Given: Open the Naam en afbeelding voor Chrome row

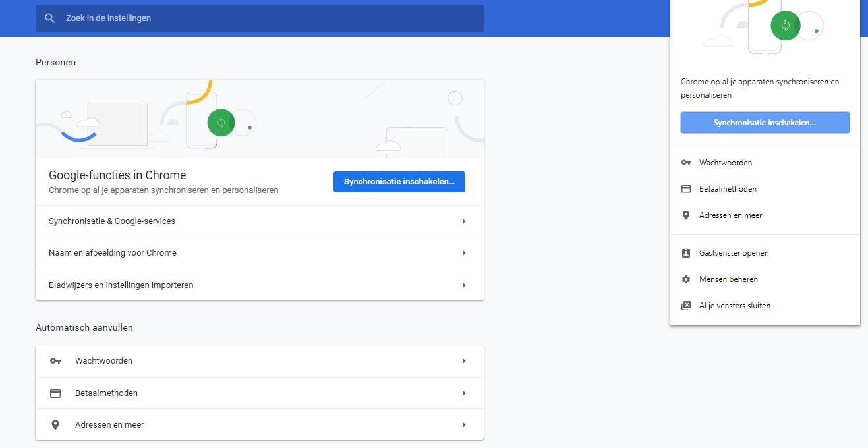Looking at the screenshot, I should 260,253.
